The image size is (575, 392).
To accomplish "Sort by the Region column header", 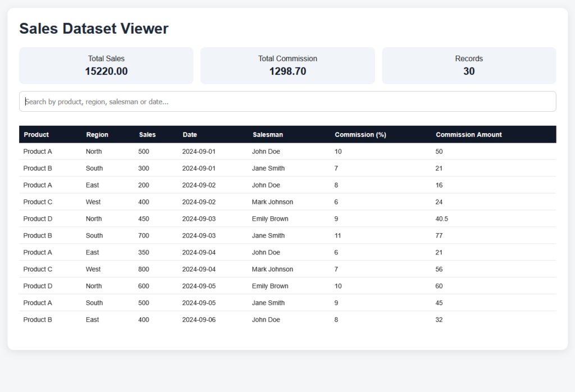I will pyautogui.click(x=97, y=135).
